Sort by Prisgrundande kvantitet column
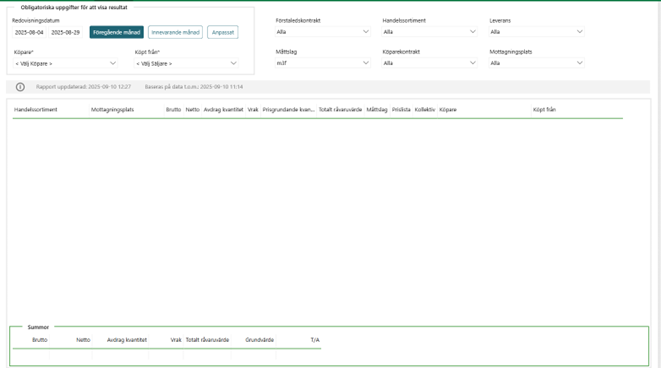This screenshot has height=368, width=661. tap(289, 110)
